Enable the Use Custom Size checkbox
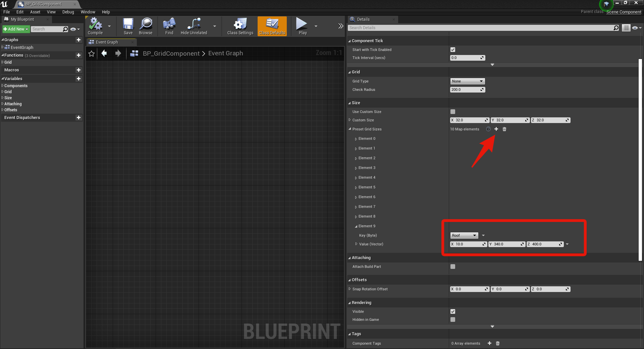The image size is (644, 349). [x=453, y=112]
